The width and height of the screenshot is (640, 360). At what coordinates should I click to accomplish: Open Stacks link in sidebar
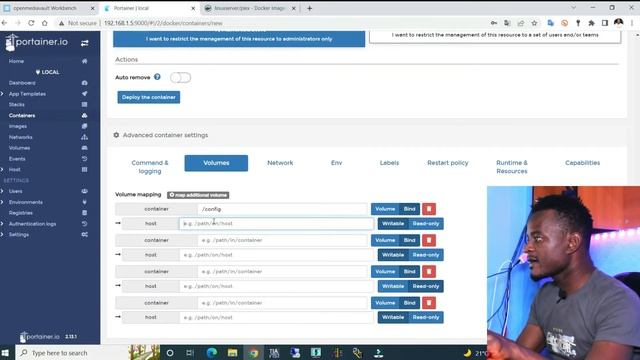[17, 104]
